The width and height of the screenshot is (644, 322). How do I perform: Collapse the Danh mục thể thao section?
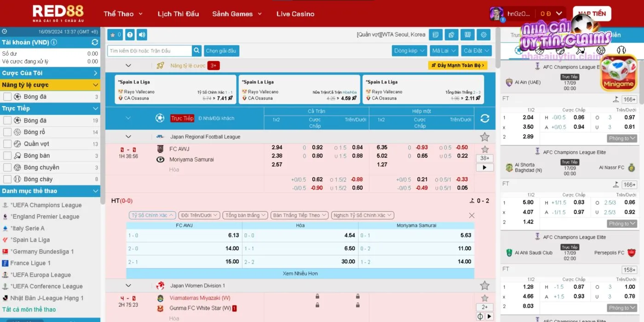(x=95, y=191)
